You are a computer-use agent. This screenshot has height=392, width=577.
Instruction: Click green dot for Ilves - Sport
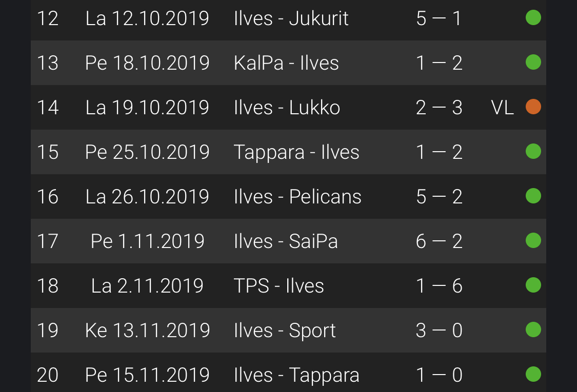pos(533,329)
